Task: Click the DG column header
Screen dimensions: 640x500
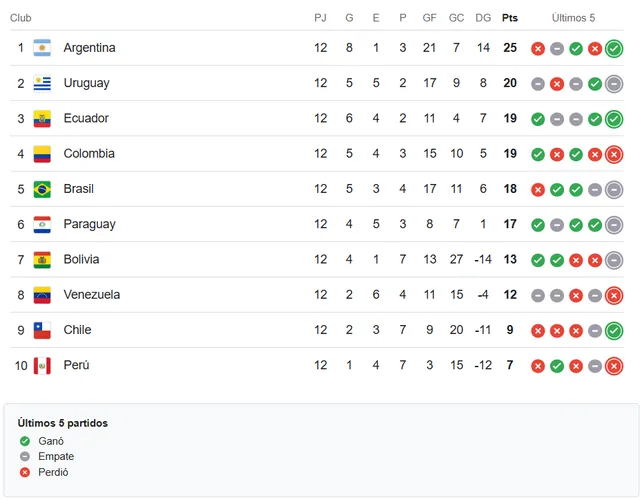Action: (x=483, y=18)
